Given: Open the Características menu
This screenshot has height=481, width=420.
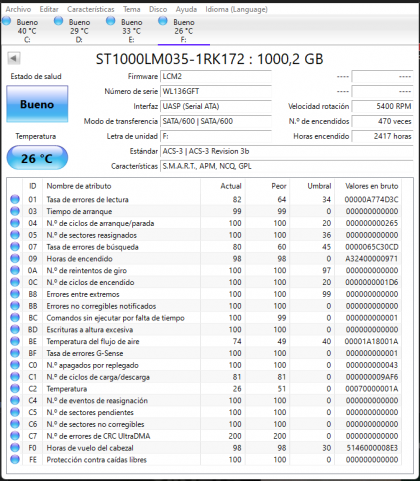Looking at the screenshot, I should 91,9.
